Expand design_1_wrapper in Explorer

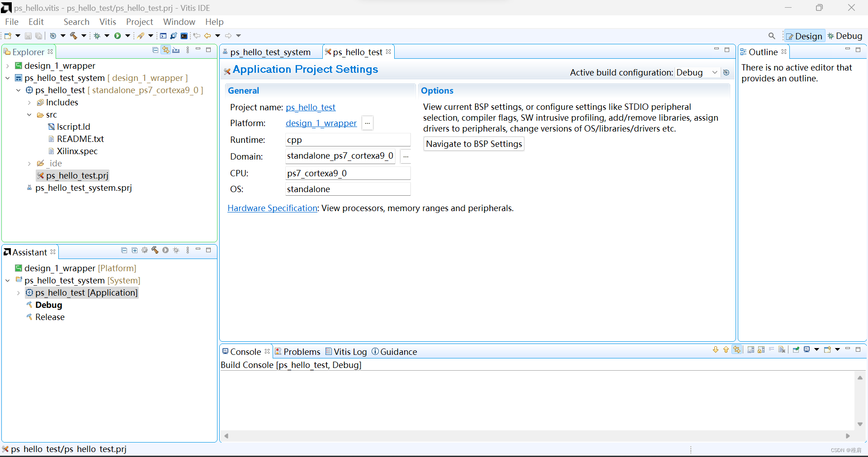click(x=8, y=66)
